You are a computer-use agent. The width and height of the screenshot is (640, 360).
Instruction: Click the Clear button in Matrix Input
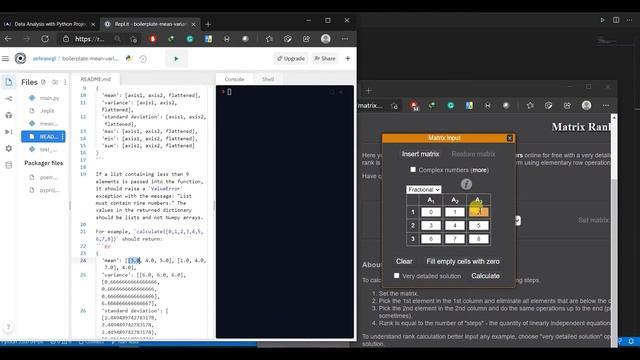(x=404, y=261)
